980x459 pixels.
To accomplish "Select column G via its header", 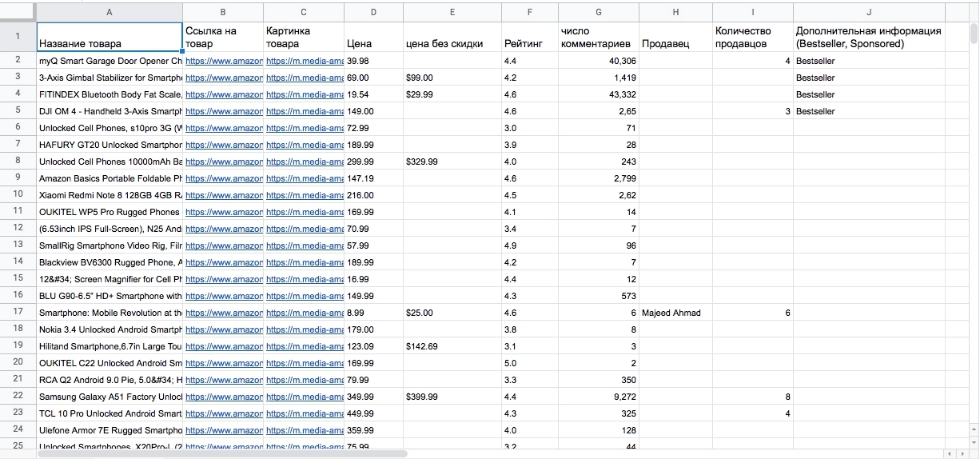I will (x=599, y=12).
